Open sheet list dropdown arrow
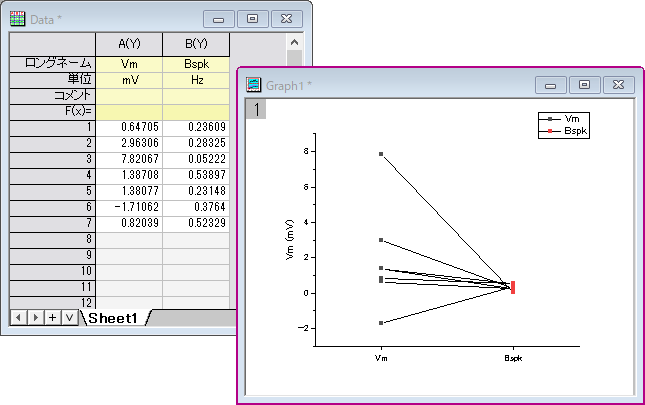 coord(70,317)
